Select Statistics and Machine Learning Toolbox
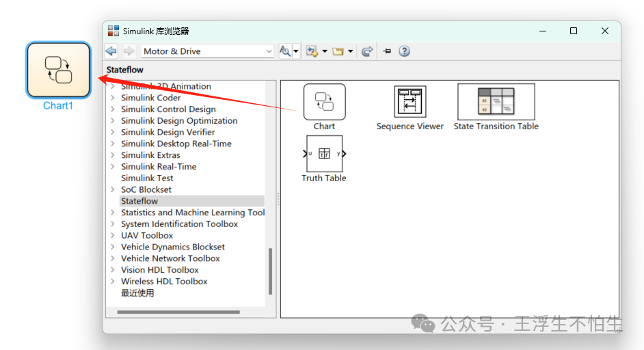644x350 pixels. (193, 213)
